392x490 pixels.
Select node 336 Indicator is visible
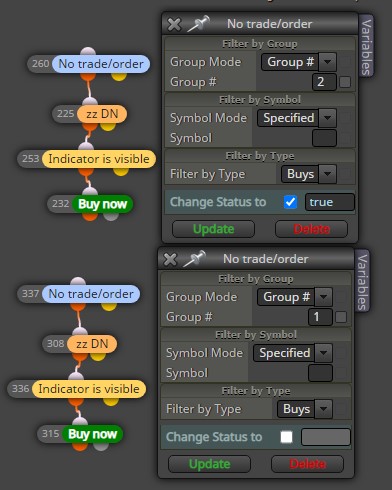pos(89,389)
